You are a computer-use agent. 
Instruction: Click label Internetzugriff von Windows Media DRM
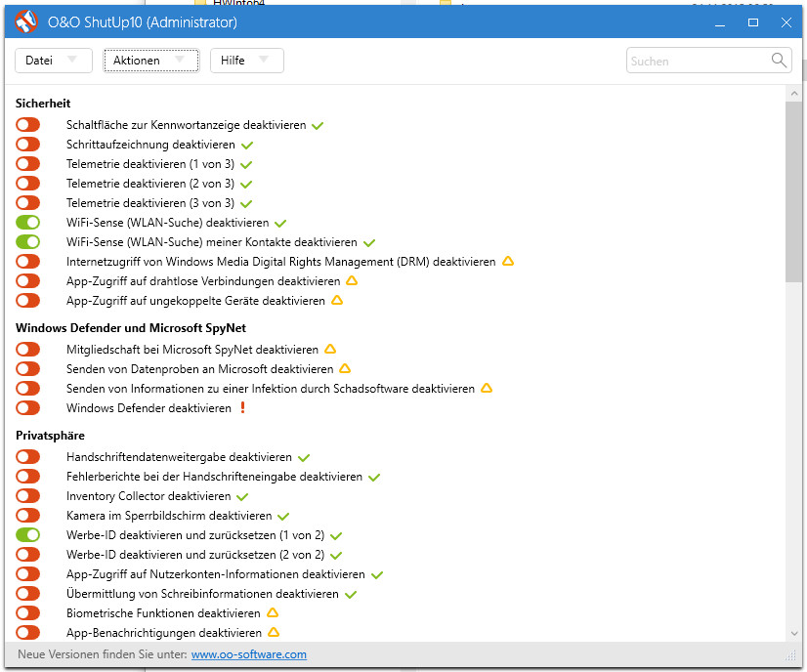tap(281, 262)
